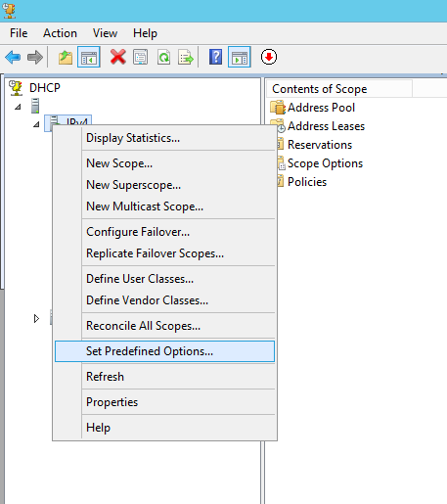The image size is (447, 504).
Task: Select Define Vendor Classes... entry
Action: click(165, 300)
